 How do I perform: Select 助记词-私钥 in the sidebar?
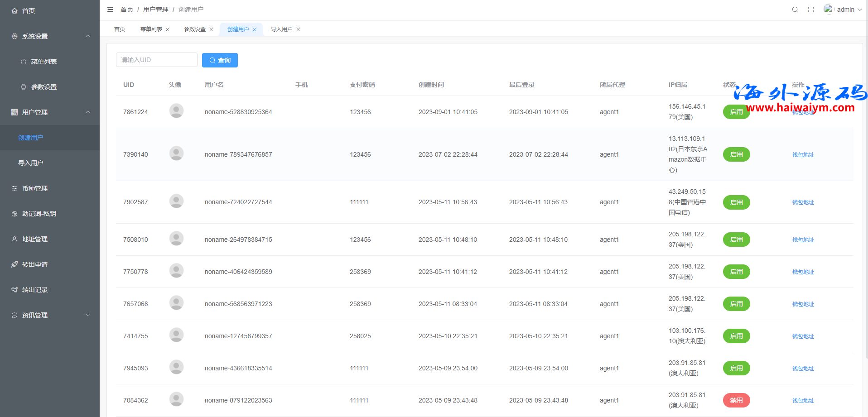click(39, 214)
